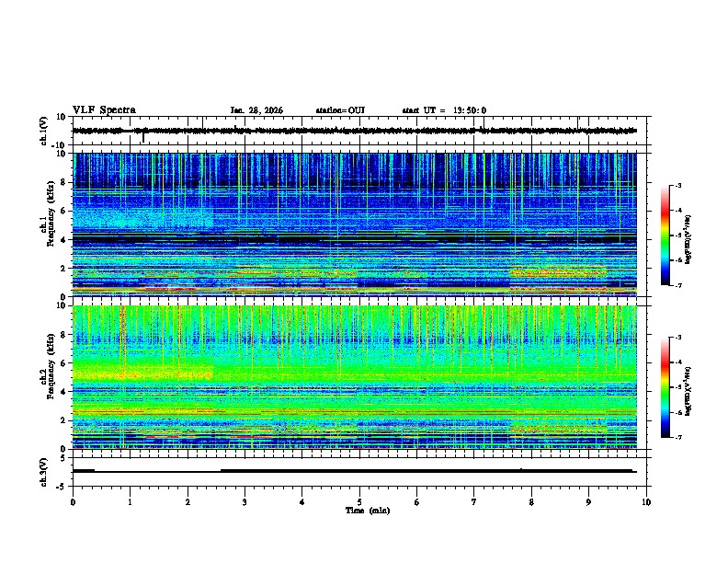Click the "ch.3(V)" axis label

coord(43,472)
